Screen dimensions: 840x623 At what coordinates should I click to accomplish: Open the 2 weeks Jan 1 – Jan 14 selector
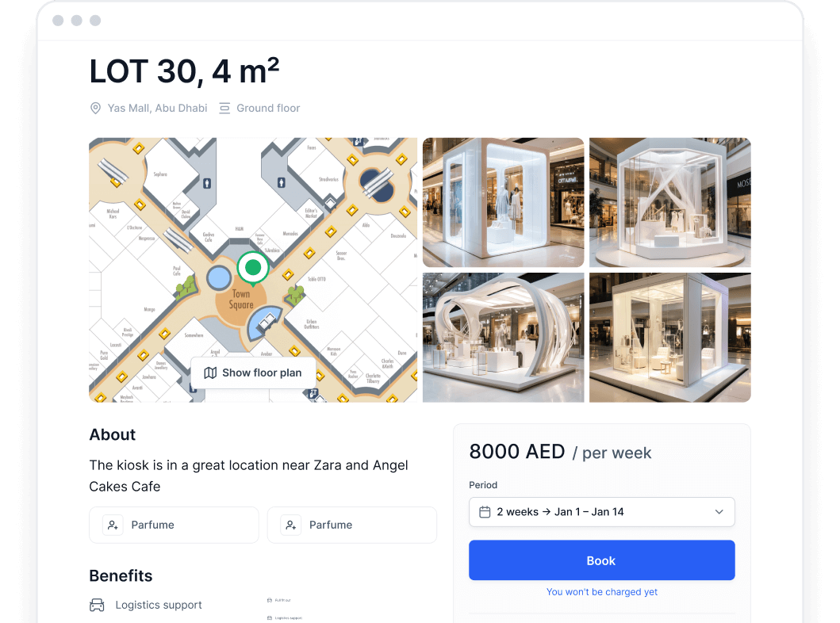click(x=601, y=512)
